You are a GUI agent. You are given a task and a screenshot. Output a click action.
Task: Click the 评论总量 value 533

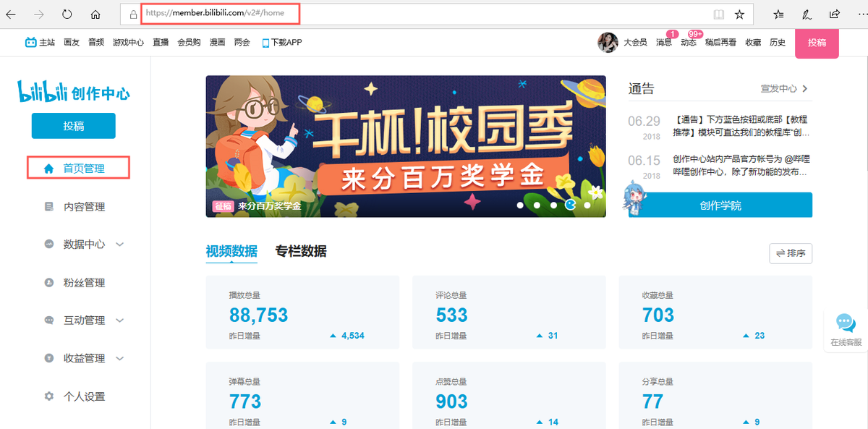click(451, 315)
